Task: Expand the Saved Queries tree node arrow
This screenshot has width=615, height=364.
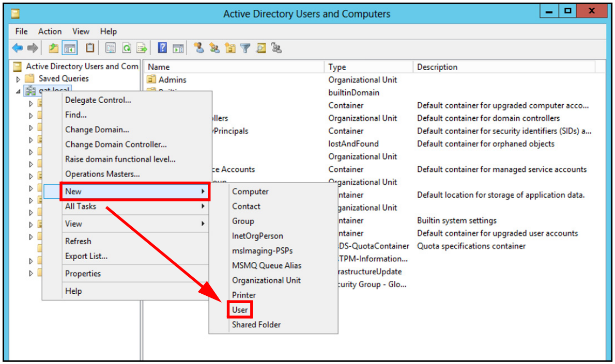Action: (x=18, y=79)
